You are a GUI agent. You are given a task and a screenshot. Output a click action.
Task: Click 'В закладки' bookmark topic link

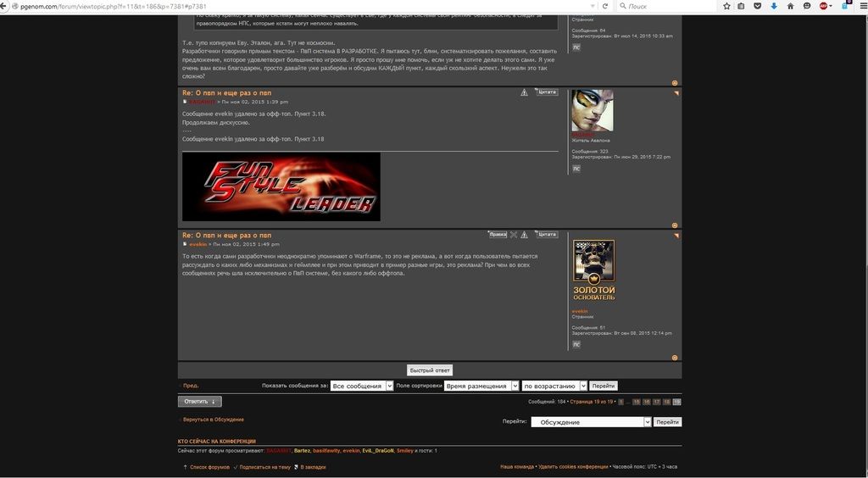[x=313, y=467]
